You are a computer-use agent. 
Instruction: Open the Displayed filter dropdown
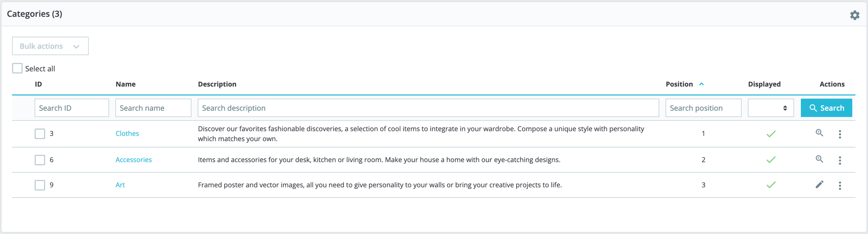tap(770, 108)
